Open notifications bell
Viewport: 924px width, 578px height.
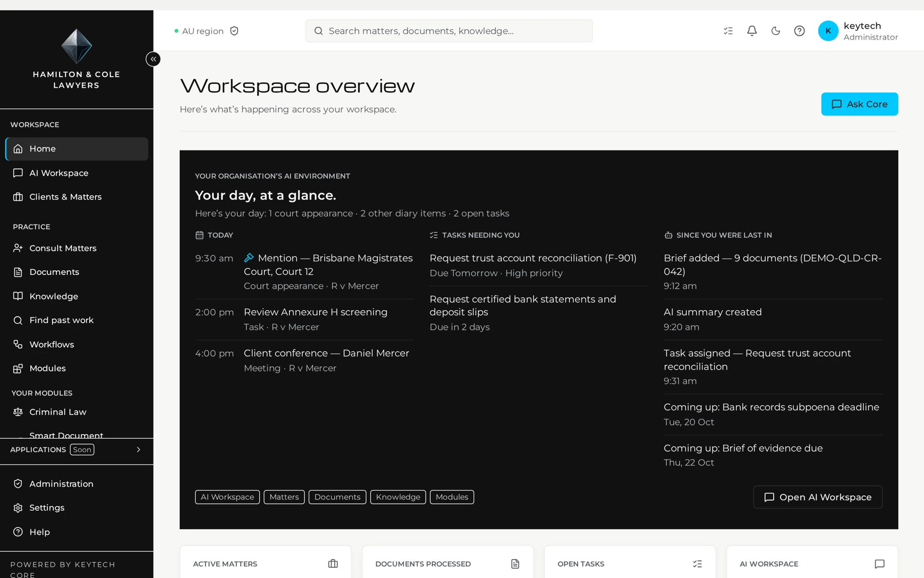[x=752, y=31]
